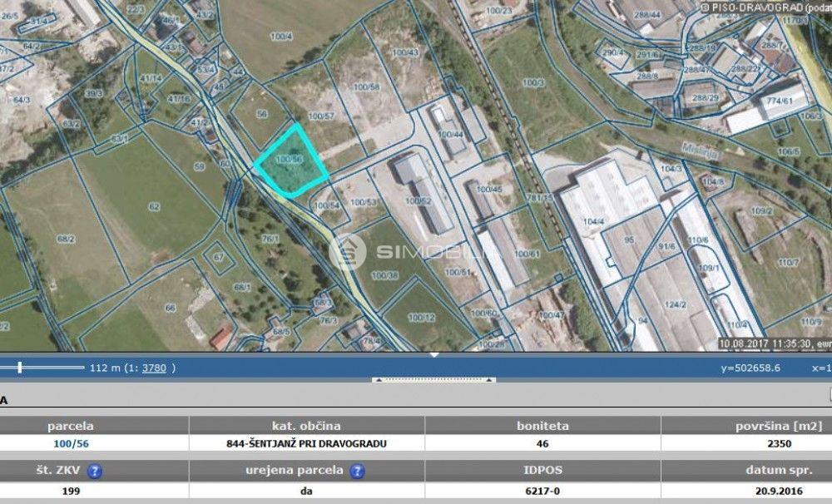Click the scale value 3780 link
The width and height of the screenshot is (832, 504).
155,367
